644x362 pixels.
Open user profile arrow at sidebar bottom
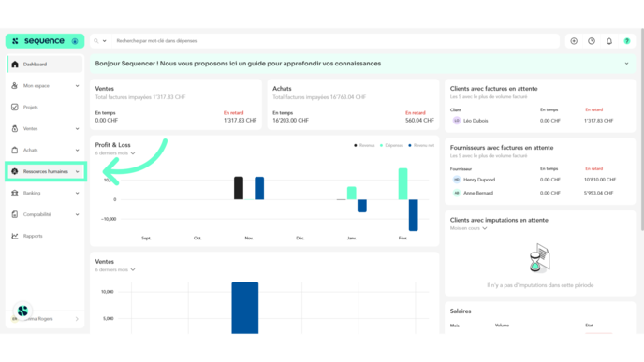(x=77, y=319)
